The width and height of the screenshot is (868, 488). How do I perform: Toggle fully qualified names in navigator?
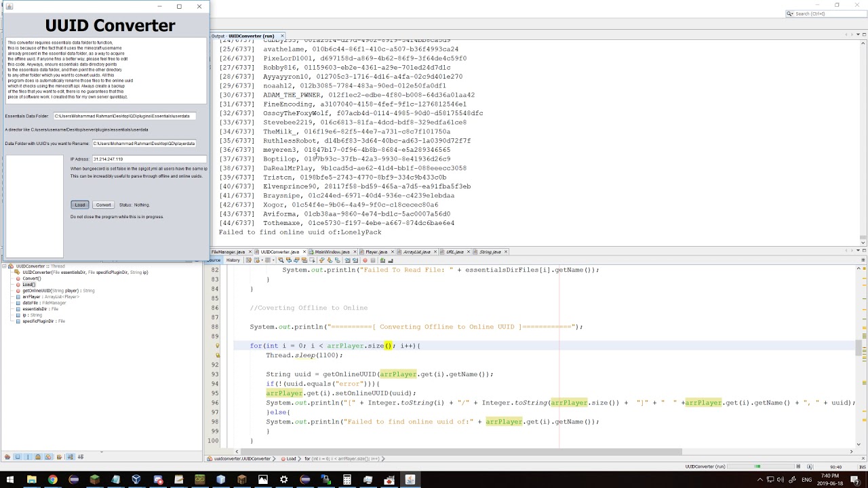pos(59,457)
